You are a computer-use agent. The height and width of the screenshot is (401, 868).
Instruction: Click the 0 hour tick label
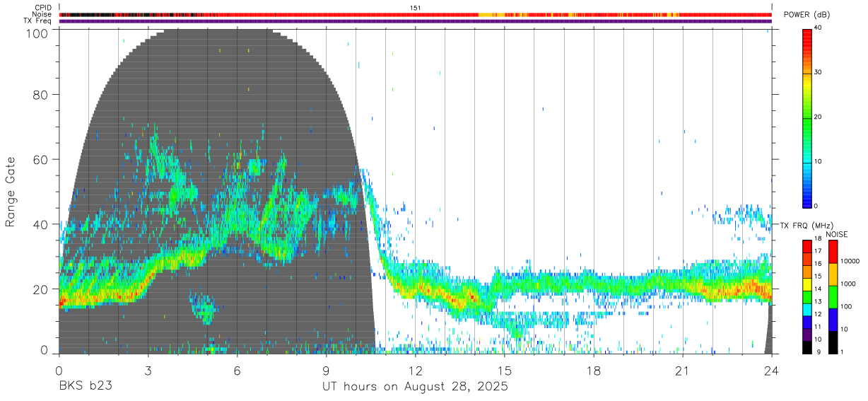tap(59, 370)
